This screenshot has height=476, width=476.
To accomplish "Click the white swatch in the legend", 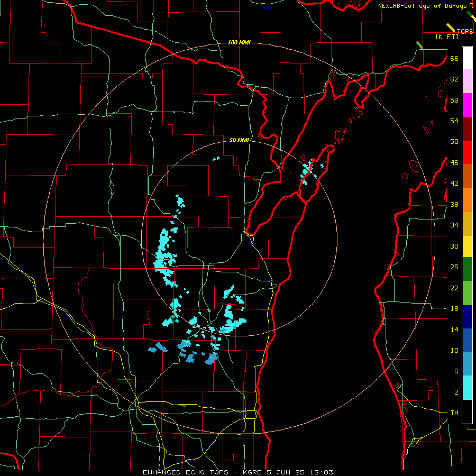I will tap(467, 58).
